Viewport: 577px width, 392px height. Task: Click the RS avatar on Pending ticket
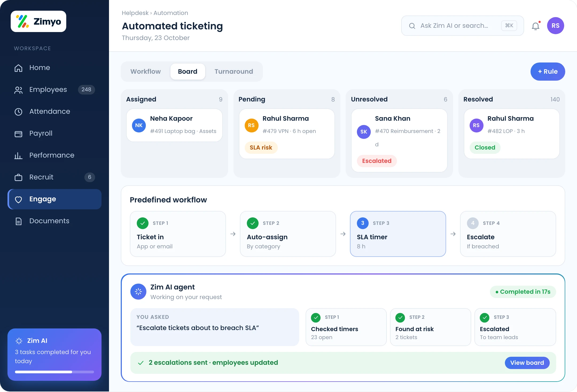click(x=251, y=126)
